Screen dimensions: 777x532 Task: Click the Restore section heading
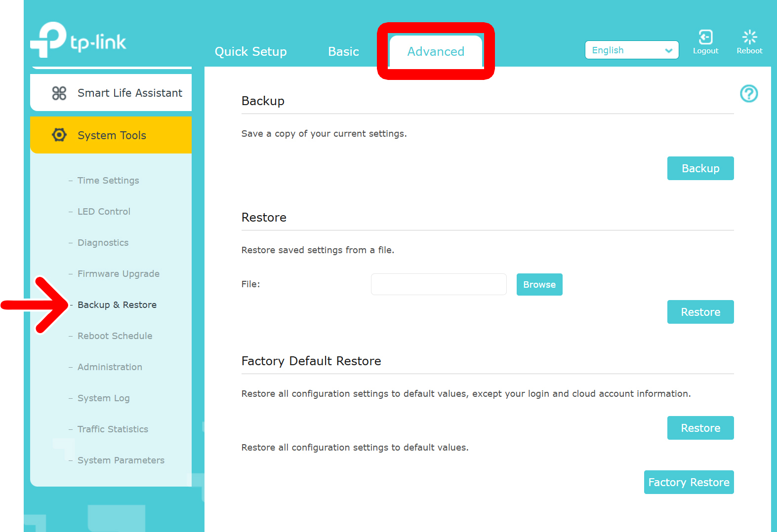coord(264,218)
